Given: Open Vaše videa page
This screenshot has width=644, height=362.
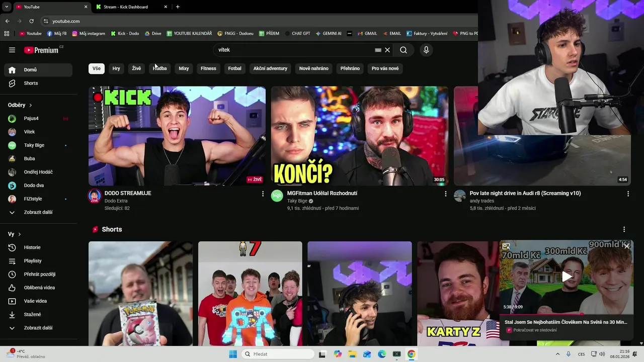Looking at the screenshot, I should (x=38, y=301).
